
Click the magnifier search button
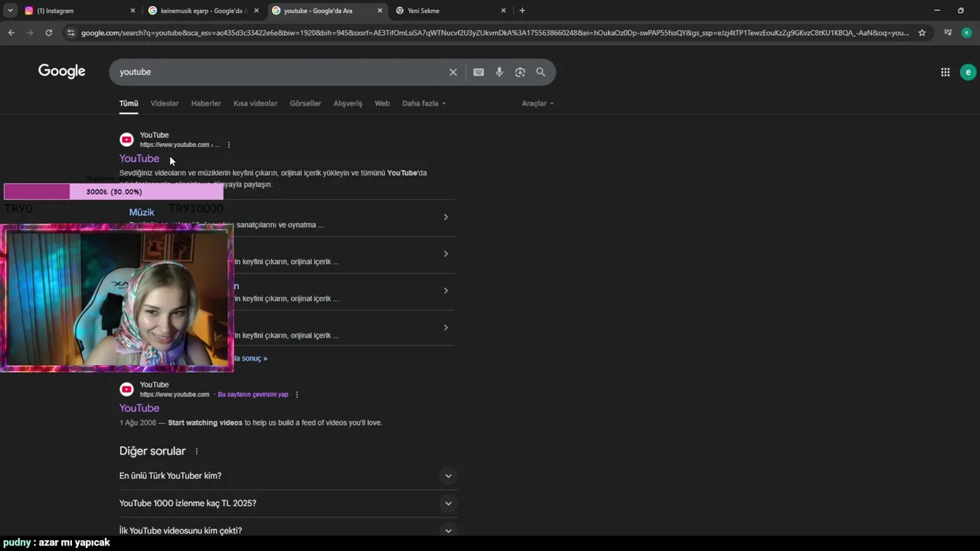541,72
